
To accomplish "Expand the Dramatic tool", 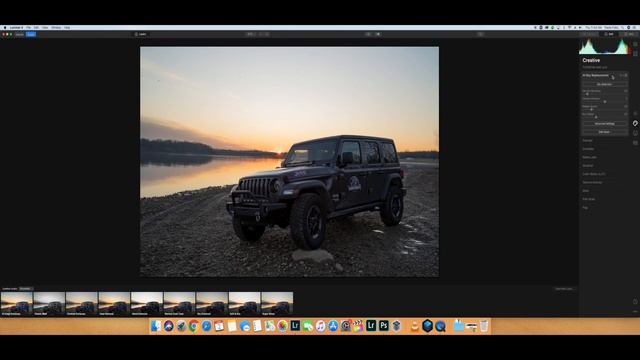I will tap(588, 149).
